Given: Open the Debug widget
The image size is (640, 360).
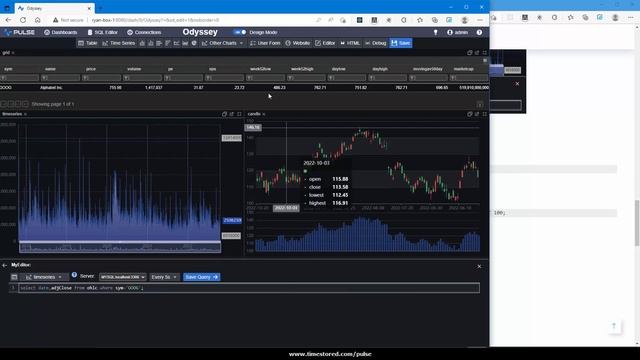Looking at the screenshot, I should (376, 43).
